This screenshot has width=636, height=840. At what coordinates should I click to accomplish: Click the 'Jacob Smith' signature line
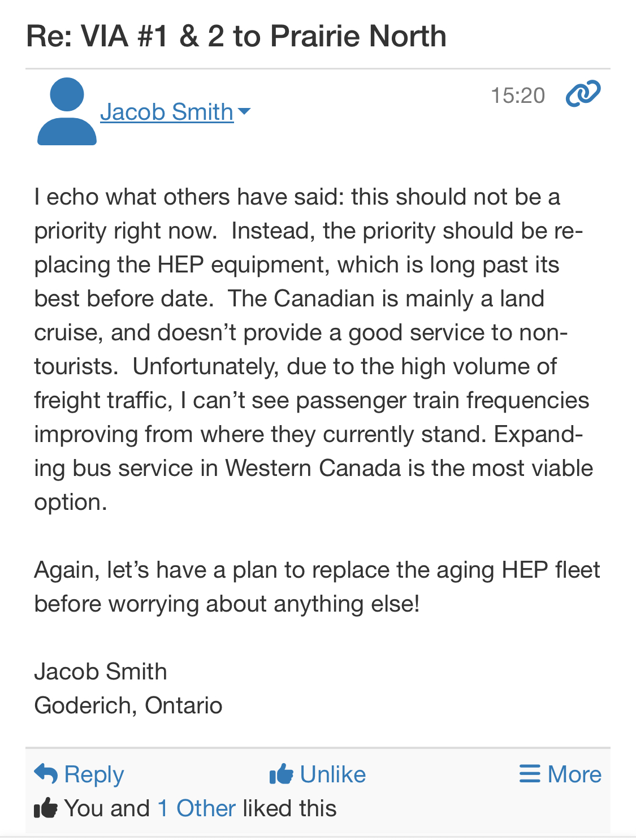(x=101, y=672)
